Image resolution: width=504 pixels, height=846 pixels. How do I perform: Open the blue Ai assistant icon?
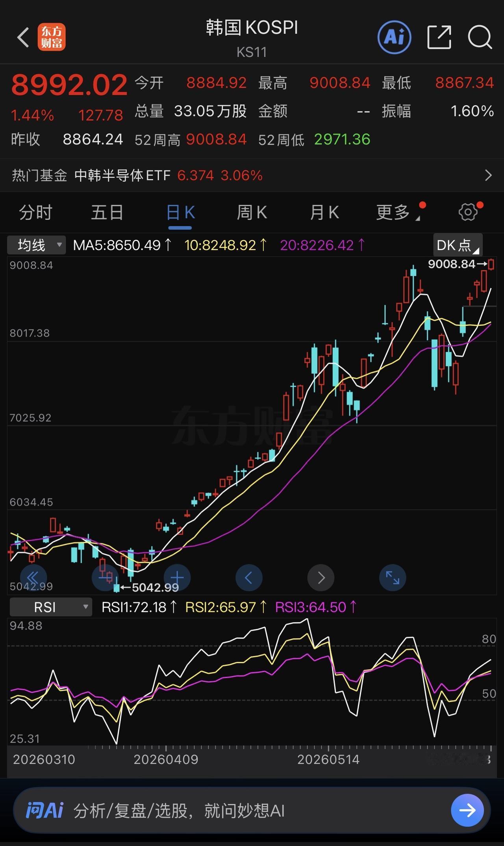pyautogui.click(x=395, y=37)
